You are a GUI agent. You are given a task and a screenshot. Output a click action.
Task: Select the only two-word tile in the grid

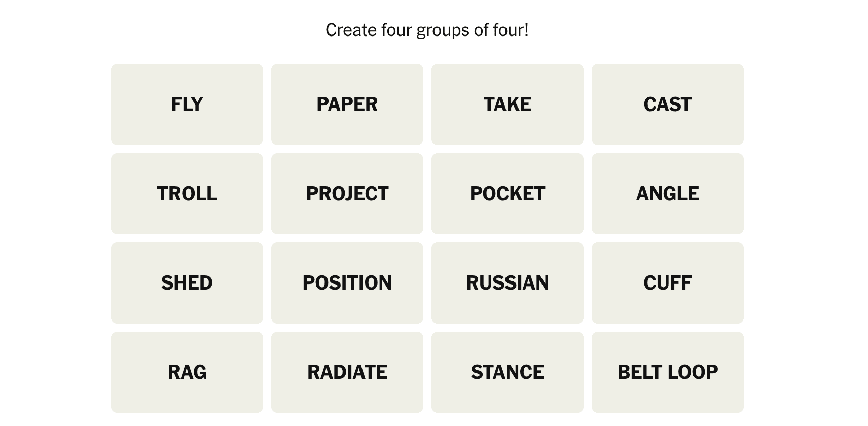(668, 372)
